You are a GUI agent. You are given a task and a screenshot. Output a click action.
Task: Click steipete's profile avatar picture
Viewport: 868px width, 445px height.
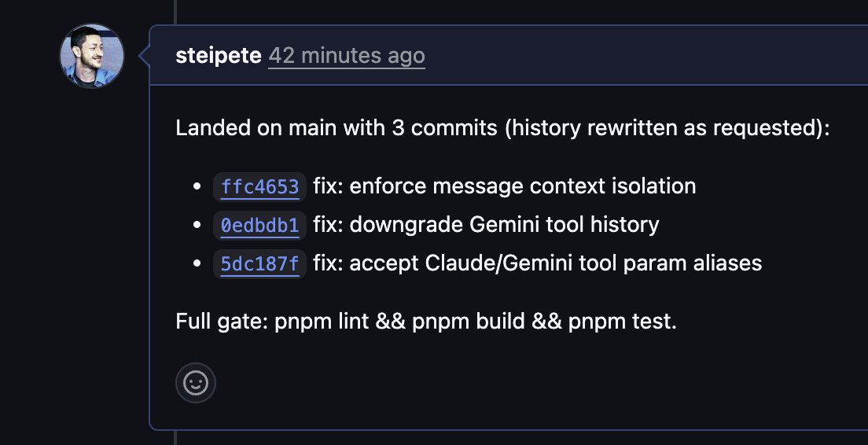tap(93, 56)
